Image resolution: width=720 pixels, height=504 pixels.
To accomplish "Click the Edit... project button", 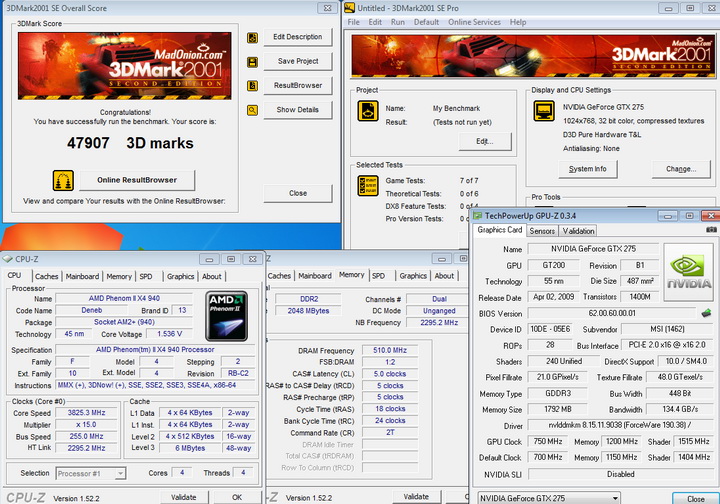I will 484,141.
